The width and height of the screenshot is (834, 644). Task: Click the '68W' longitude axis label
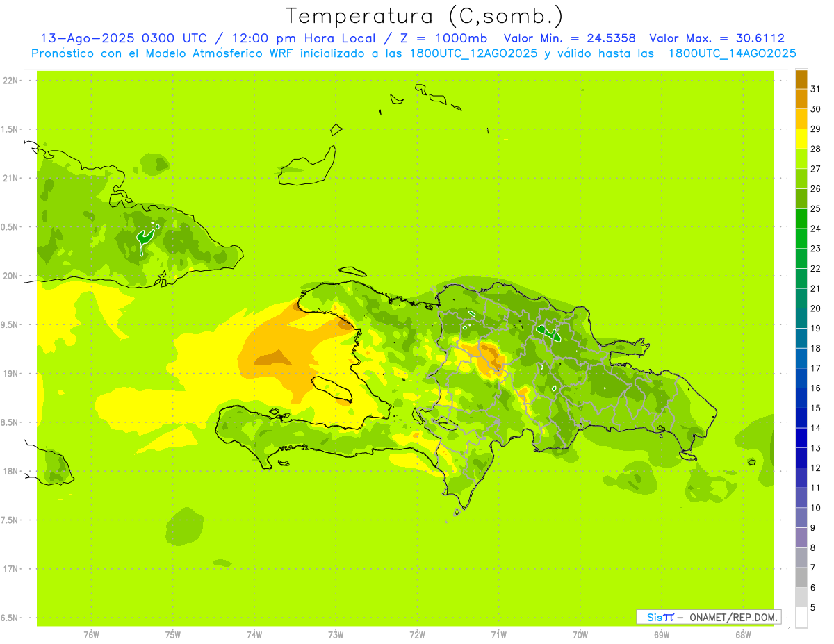[743, 635]
